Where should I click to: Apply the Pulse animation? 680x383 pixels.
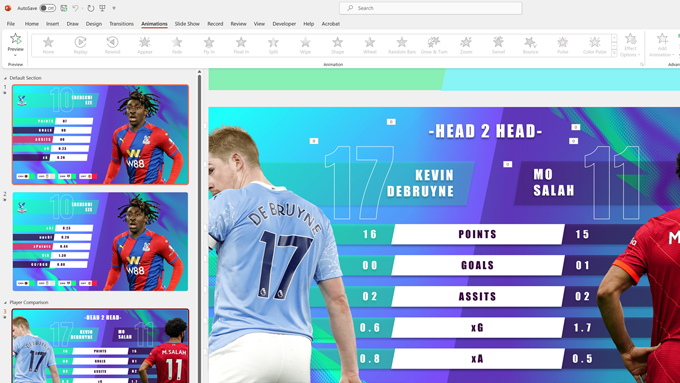coord(562,45)
